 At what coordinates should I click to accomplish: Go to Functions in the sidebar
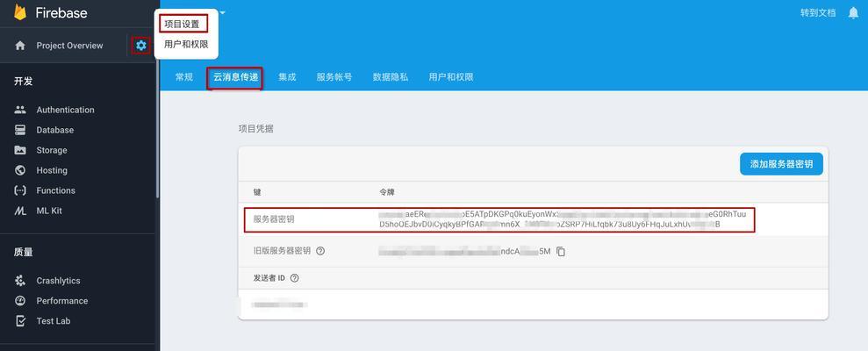click(x=56, y=190)
